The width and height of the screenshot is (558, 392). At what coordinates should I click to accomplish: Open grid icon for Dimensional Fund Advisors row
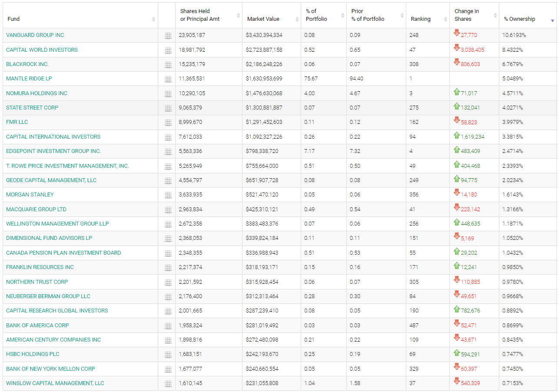168,239
